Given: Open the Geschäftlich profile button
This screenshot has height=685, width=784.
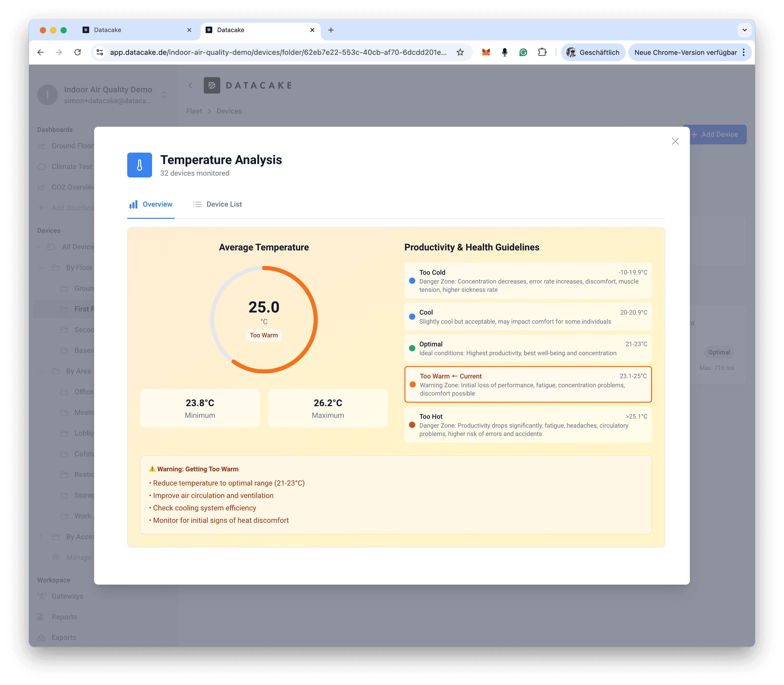Looking at the screenshot, I should point(593,52).
